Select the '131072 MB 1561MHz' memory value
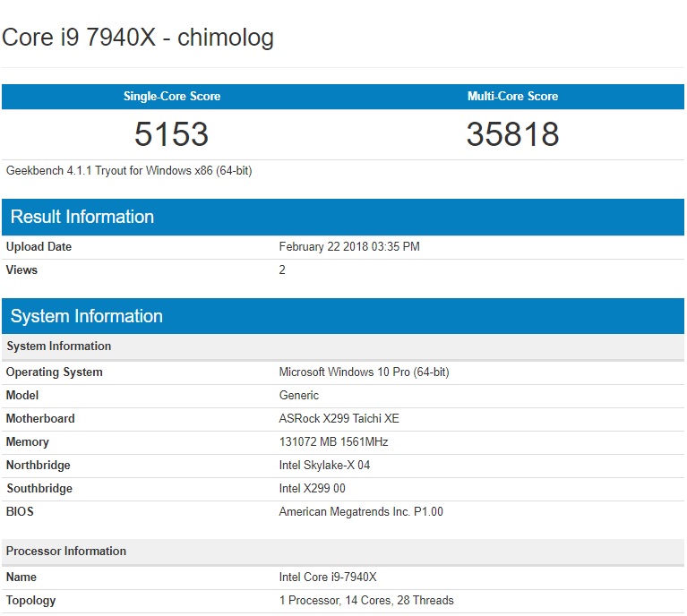 click(x=333, y=441)
